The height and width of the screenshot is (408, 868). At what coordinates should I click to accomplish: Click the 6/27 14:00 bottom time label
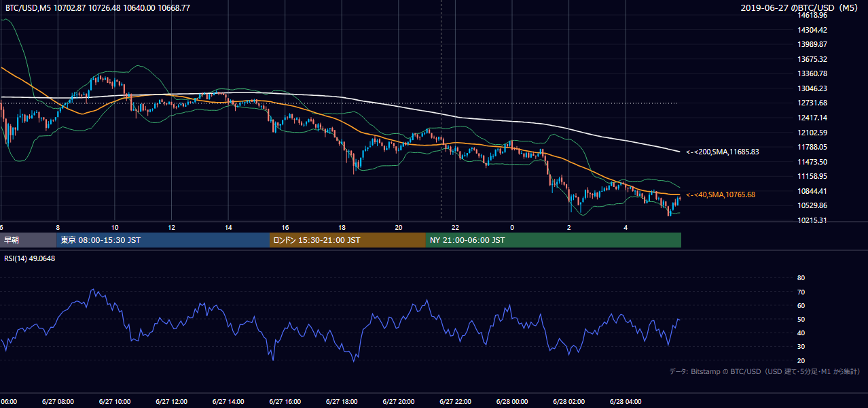coord(228,401)
